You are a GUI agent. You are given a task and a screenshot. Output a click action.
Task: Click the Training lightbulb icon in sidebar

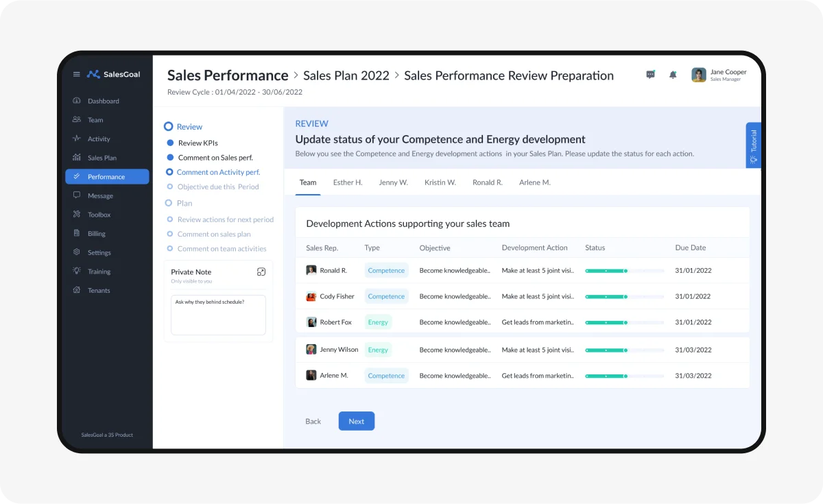pyautogui.click(x=77, y=272)
